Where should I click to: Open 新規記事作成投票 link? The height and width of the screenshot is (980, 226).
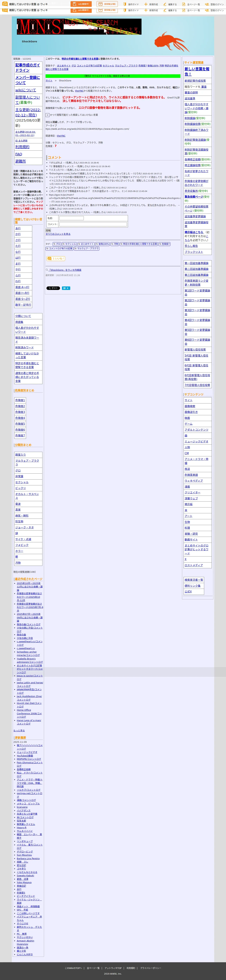(x=195, y=81)
